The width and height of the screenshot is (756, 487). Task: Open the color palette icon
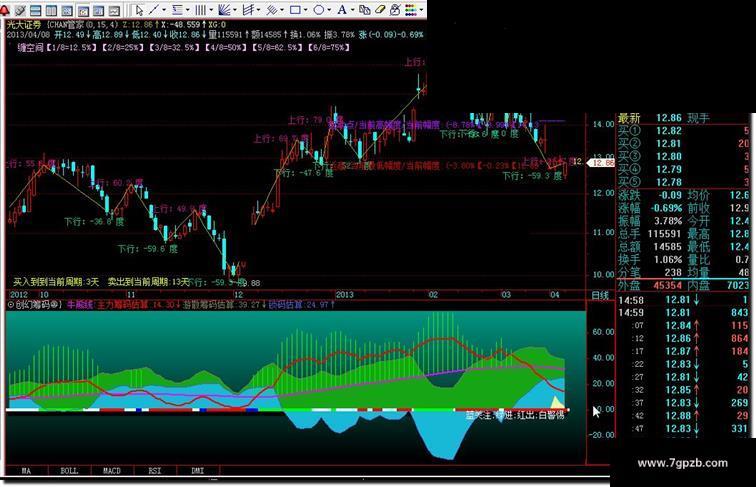[410, 10]
